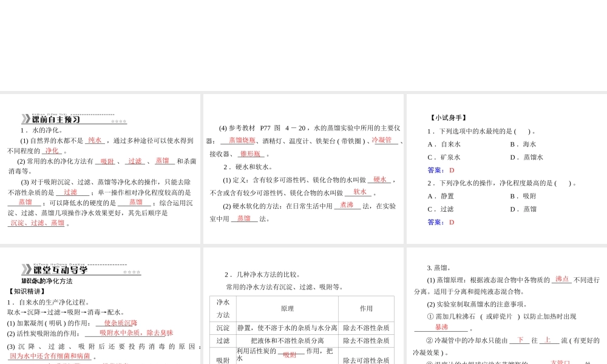The image size is (607, 364).
Task: Click the red answer '蒸馏烧瓶'
Action: point(242,140)
